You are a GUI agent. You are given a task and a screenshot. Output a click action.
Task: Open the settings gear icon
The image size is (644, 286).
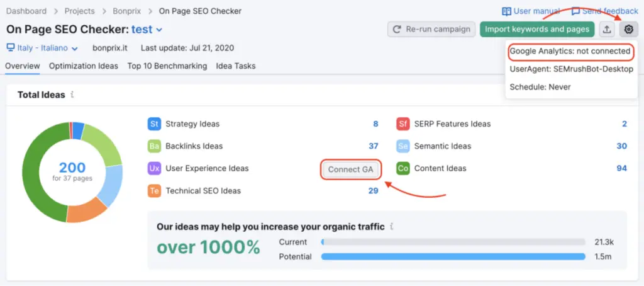[628, 29]
